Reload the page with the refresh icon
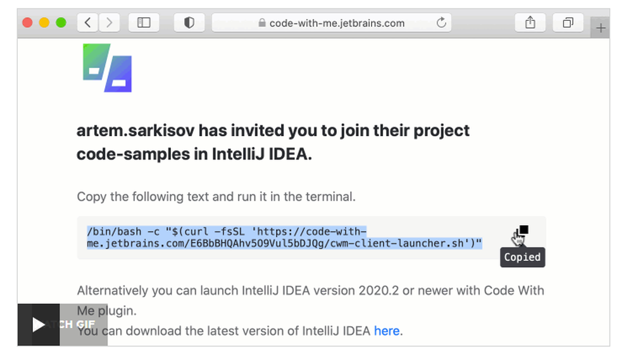The width and height of the screenshot is (633, 364). (441, 23)
